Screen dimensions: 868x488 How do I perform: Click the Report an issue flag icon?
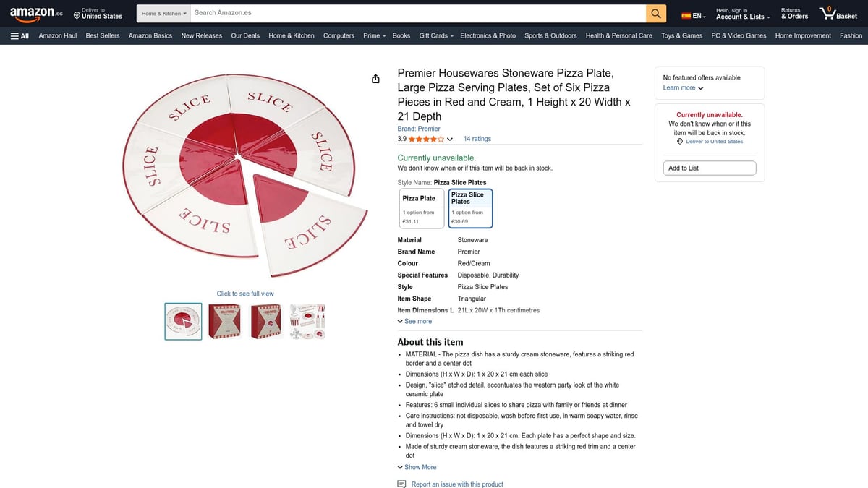point(401,483)
